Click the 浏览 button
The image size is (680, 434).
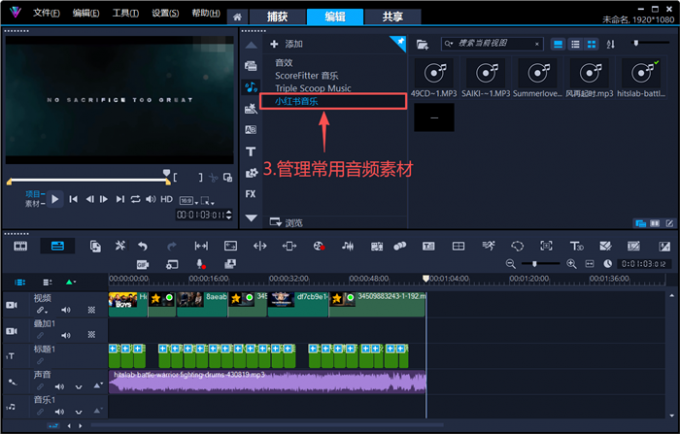click(286, 222)
